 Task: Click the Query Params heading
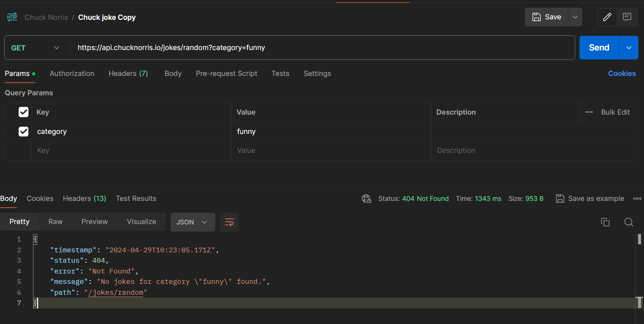pos(29,93)
